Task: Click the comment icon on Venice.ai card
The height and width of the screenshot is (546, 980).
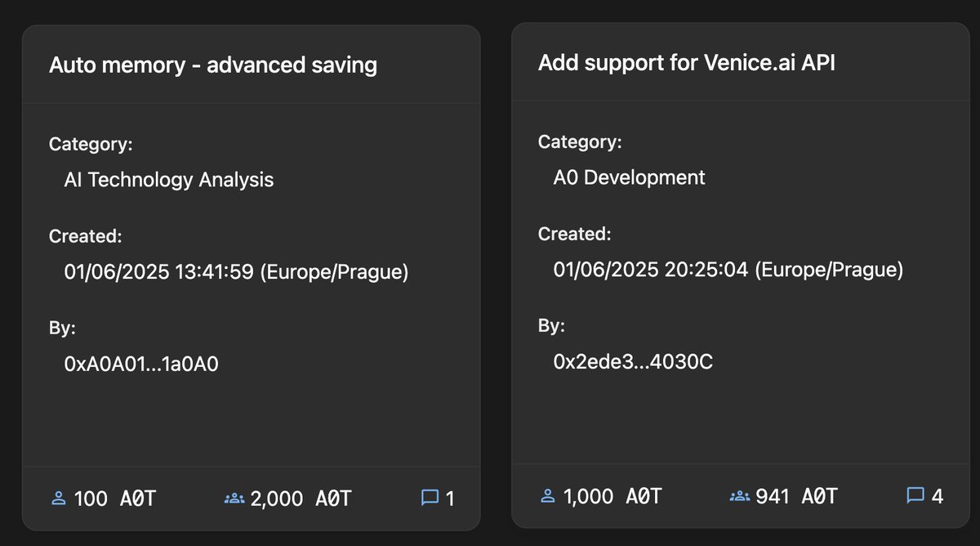Action: tap(915, 495)
